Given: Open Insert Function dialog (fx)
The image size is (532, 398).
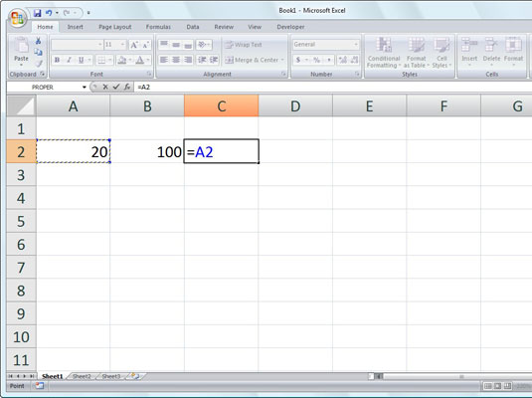Looking at the screenshot, I should 127,87.
